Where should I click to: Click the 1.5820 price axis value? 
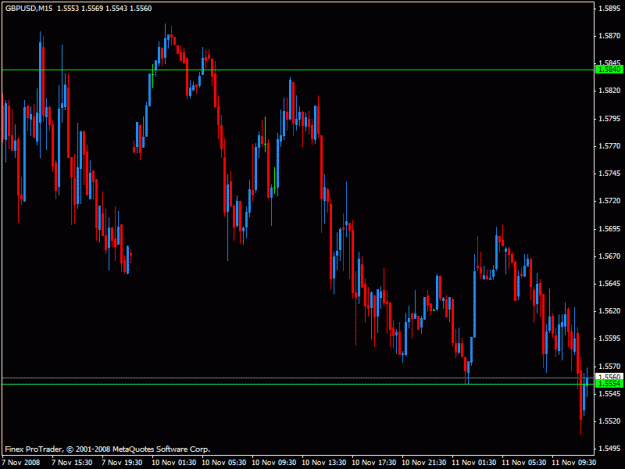click(x=609, y=91)
